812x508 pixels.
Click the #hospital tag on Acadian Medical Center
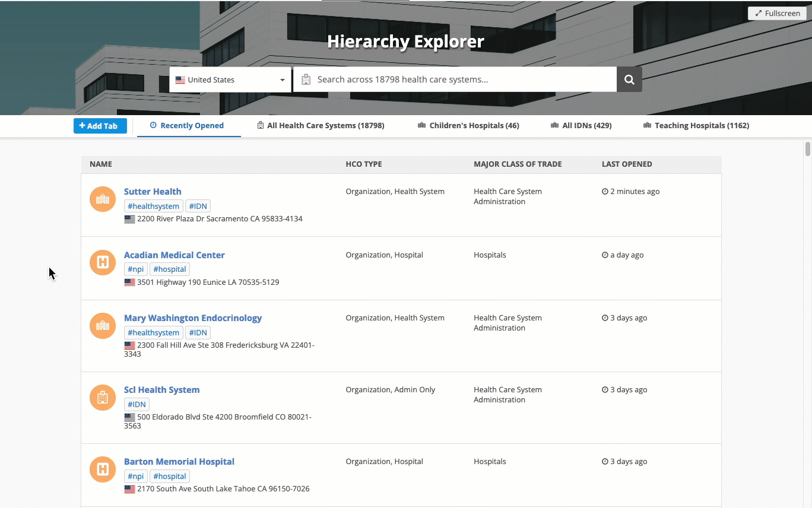pyautogui.click(x=170, y=269)
